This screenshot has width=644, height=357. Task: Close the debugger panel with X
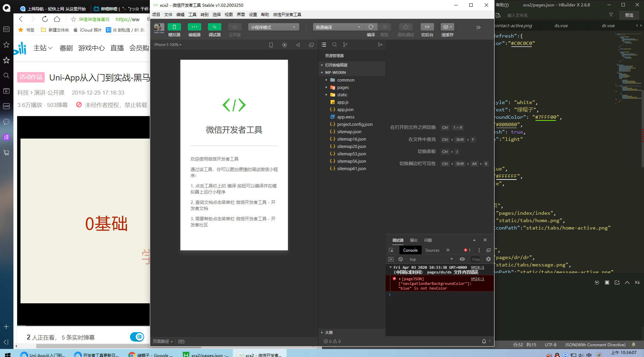(x=485, y=240)
